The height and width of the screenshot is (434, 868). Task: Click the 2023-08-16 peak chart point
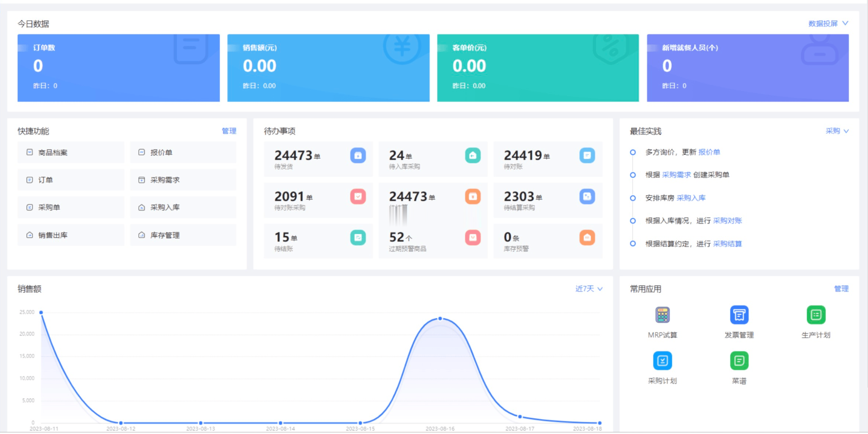(x=440, y=319)
